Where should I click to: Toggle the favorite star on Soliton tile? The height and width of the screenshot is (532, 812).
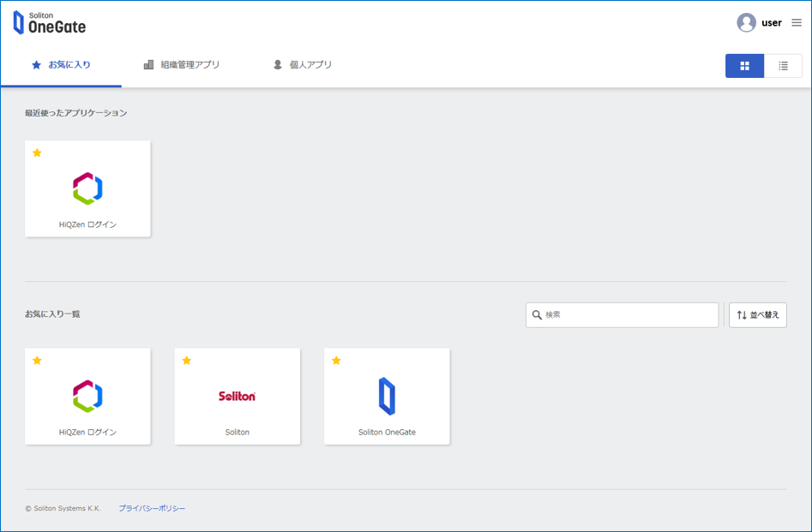[186, 361]
